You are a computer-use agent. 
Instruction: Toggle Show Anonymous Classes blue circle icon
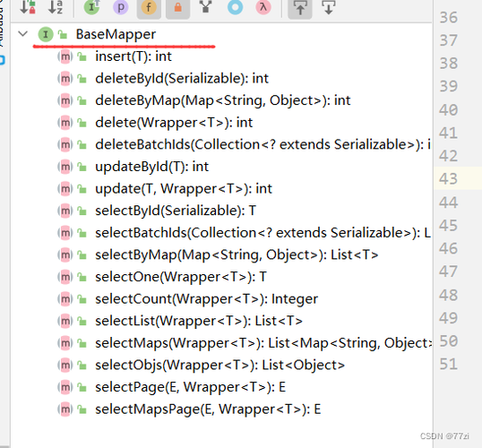pyautogui.click(x=235, y=7)
